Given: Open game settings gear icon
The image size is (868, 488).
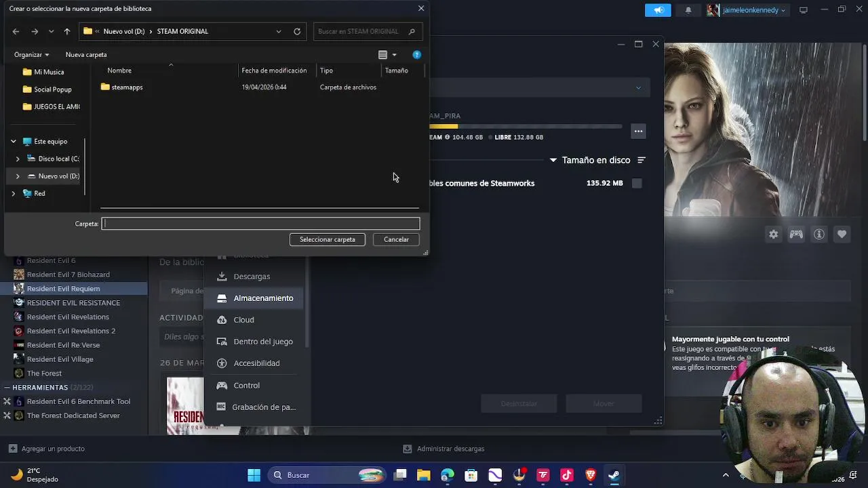Looking at the screenshot, I should [773, 235].
